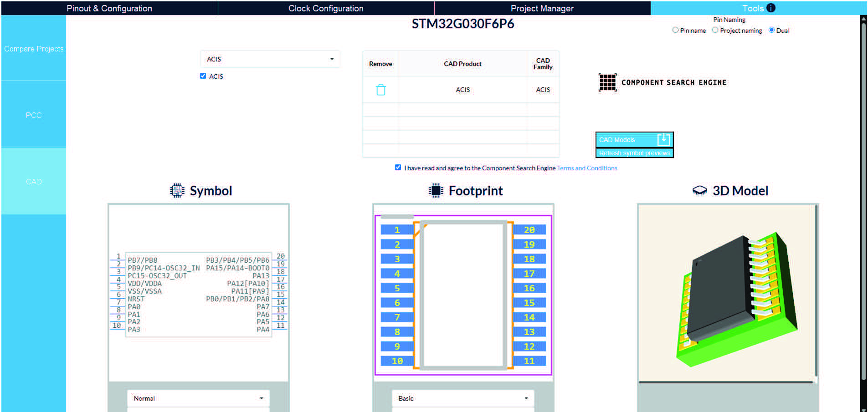868x412 pixels.
Task: Click the ACIS cell under CAD Family
Action: [x=543, y=90]
